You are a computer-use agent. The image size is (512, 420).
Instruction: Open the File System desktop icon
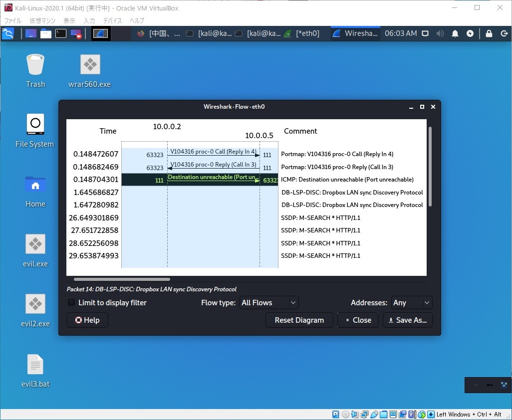click(35, 131)
